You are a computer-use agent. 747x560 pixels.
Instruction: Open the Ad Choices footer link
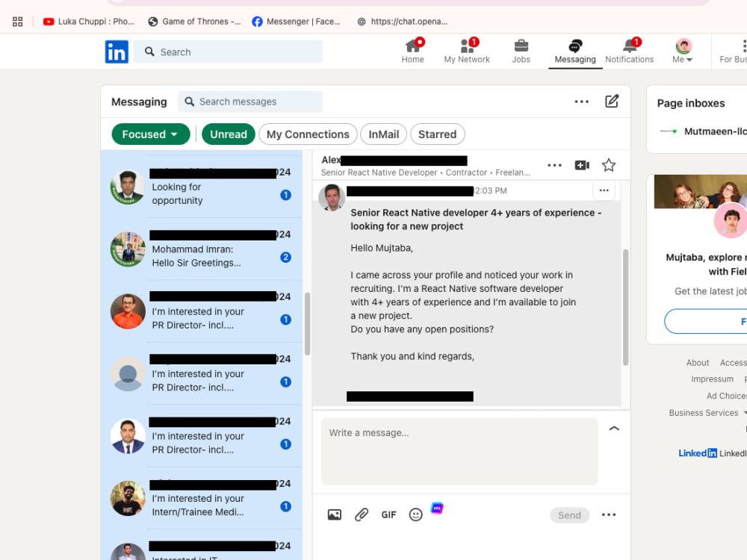coord(727,396)
